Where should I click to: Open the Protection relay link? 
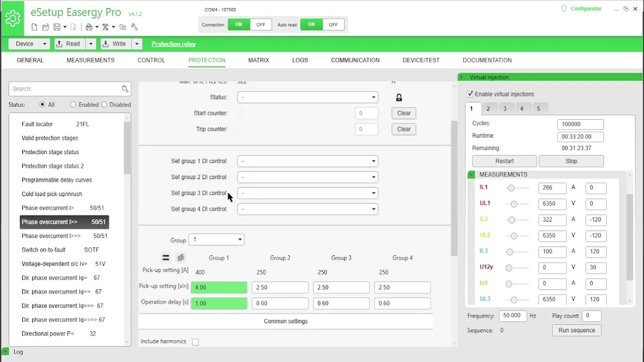pos(174,44)
